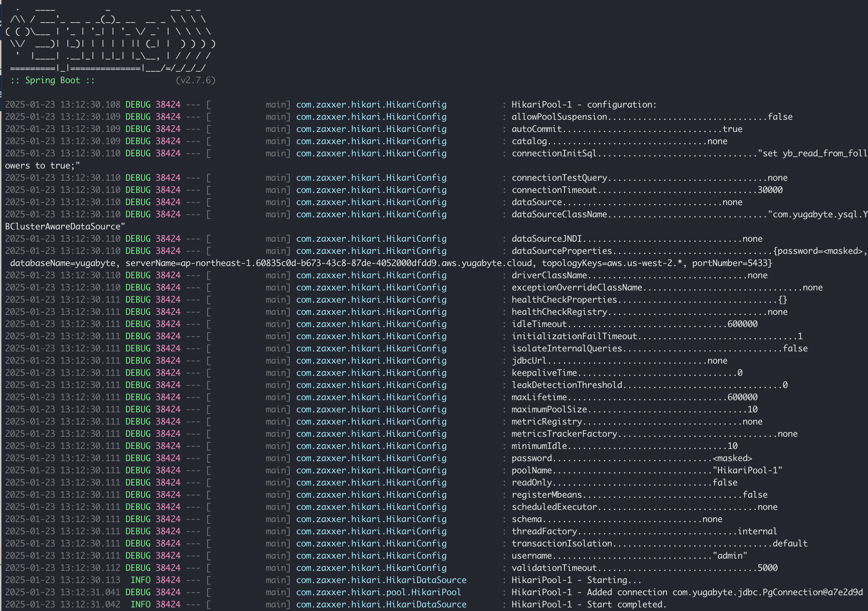This screenshot has width=868, height=611.
Task: Click the 'dataSourceJNDI' none entry
Action: pyautogui.click(x=637, y=239)
